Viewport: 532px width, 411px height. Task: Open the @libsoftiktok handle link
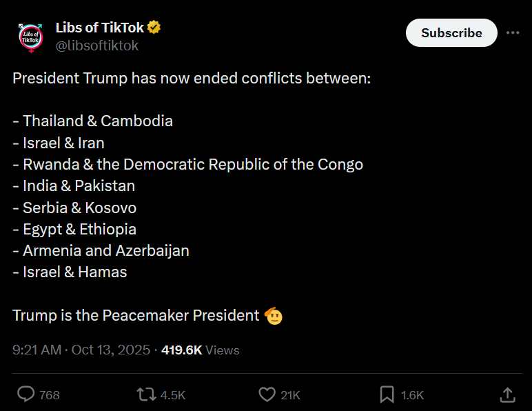click(96, 46)
